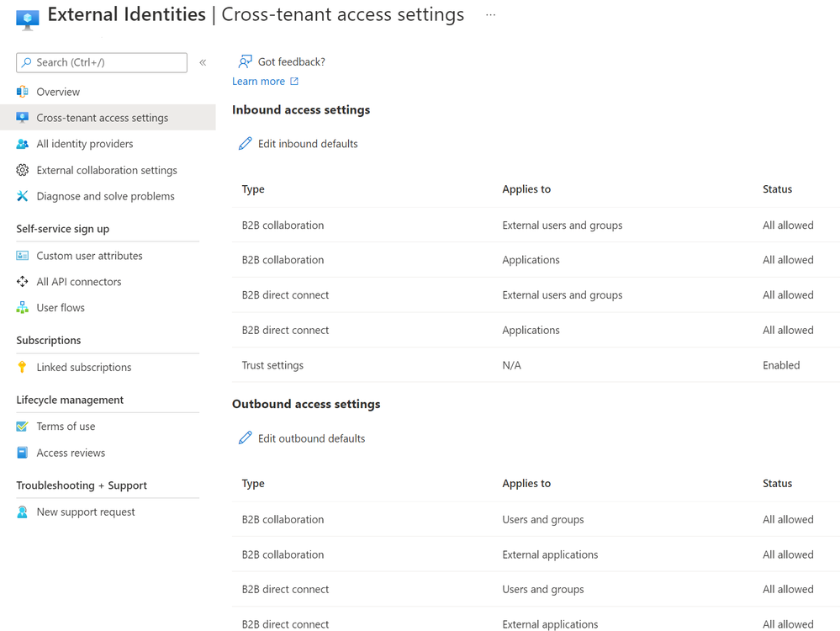The height and width of the screenshot is (631, 840).
Task: Click User flows icon
Action: [x=23, y=307]
